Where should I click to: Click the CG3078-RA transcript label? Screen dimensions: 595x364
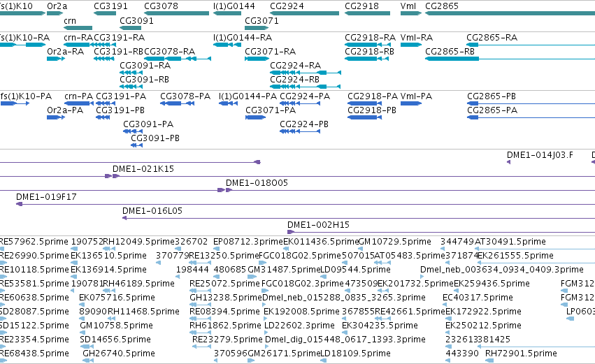[170, 52]
